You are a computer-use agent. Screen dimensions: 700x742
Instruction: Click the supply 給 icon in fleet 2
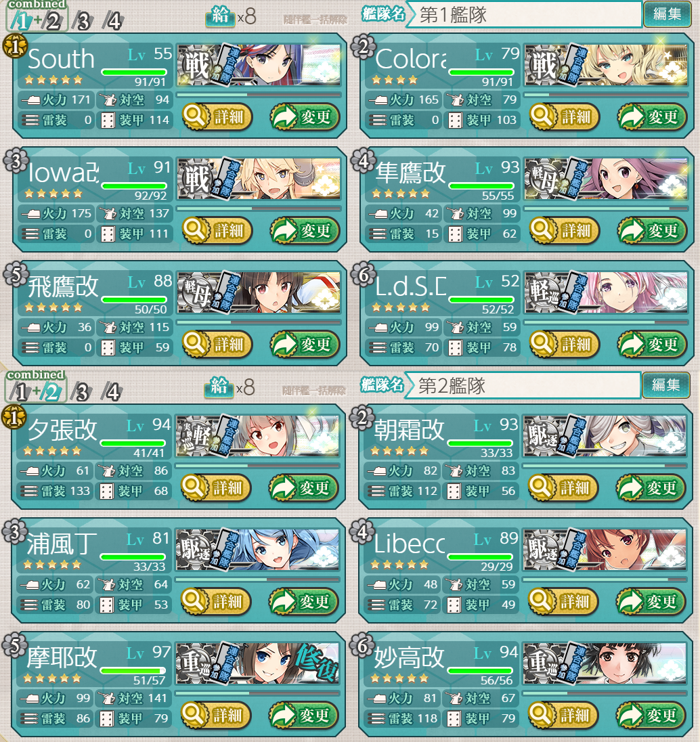(x=219, y=387)
